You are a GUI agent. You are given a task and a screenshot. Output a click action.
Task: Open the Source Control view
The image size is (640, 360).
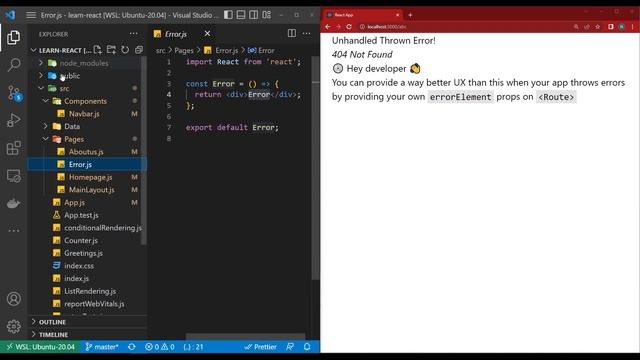pyautogui.click(x=14, y=93)
